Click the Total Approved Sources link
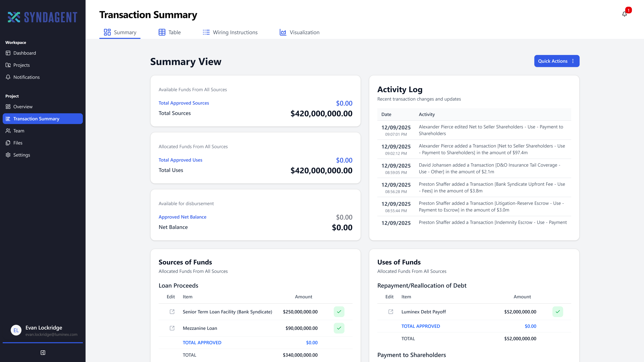This screenshot has height=362, width=644. [x=184, y=103]
